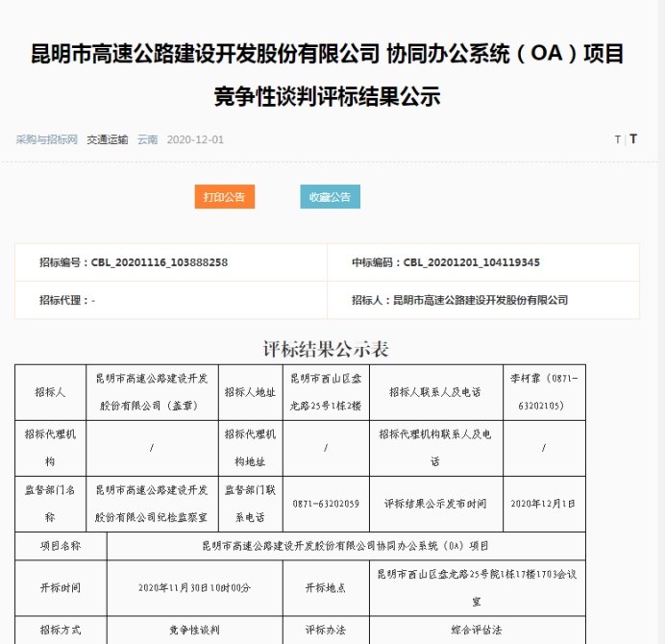Click the 2020年12月1日 publication date cell
This screenshot has height=644, width=666.
[544, 503]
